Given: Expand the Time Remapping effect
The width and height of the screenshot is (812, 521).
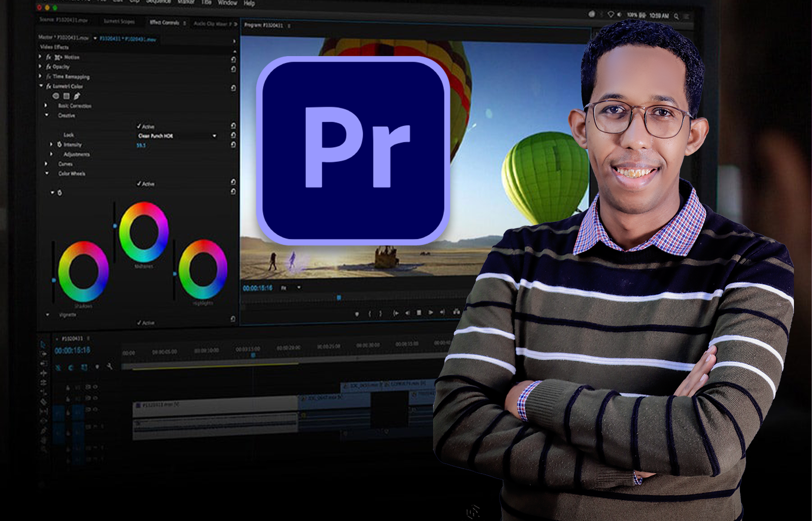Looking at the screenshot, I should coord(40,76).
